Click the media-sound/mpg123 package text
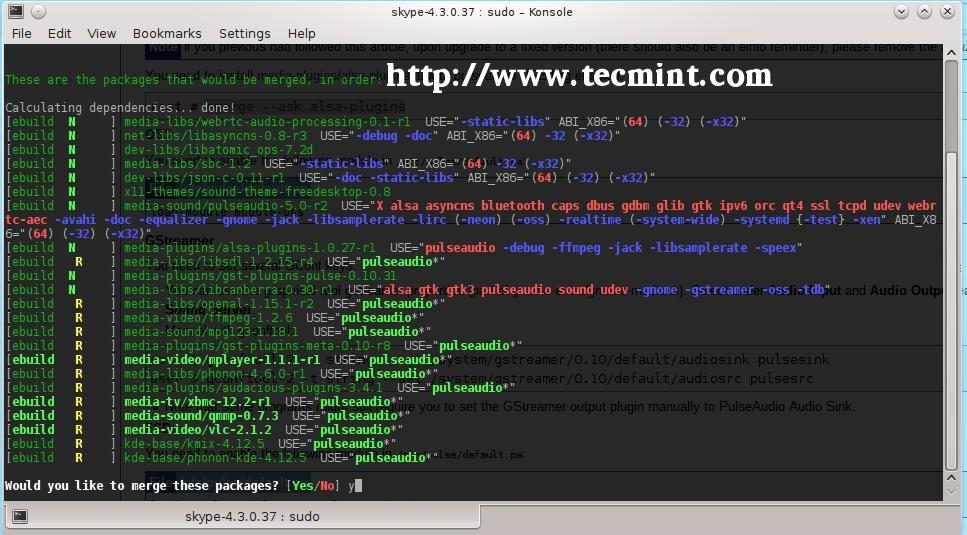This screenshot has height=535, width=967. [x=211, y=332]
